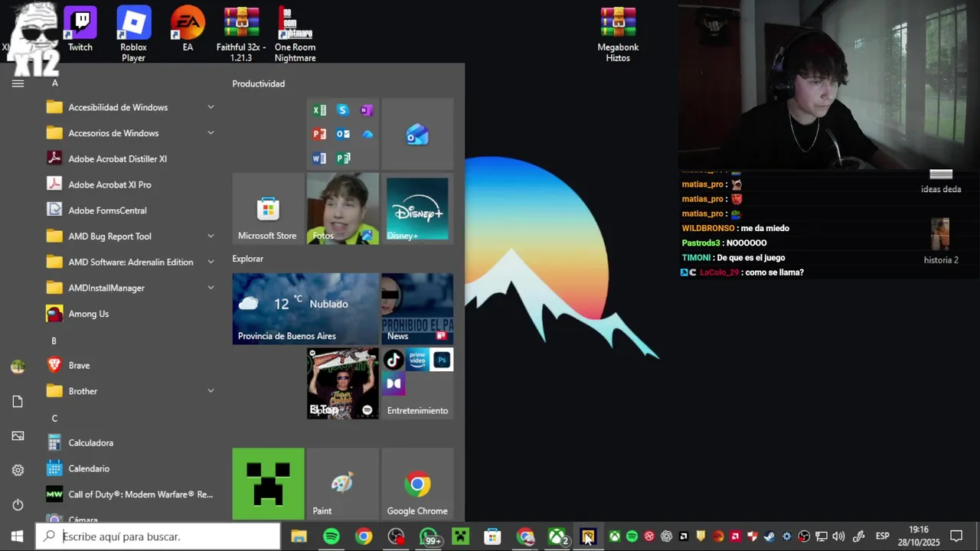980x551 pixels.
Task: Expand the AMD Bug Report Tool folder
Action: tap(130, 236)
